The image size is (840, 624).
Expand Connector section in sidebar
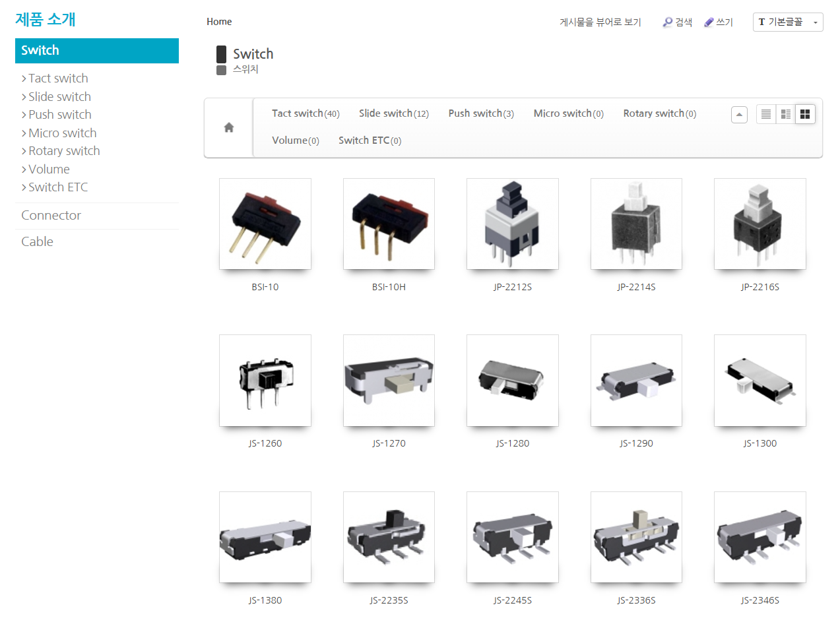tap(51, 216)
